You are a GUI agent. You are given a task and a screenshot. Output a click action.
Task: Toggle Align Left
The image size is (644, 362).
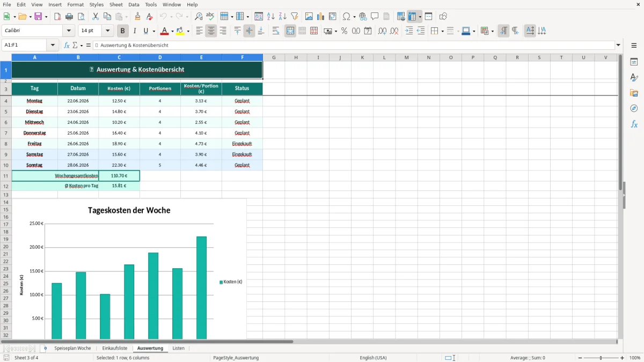click(199, 31)
